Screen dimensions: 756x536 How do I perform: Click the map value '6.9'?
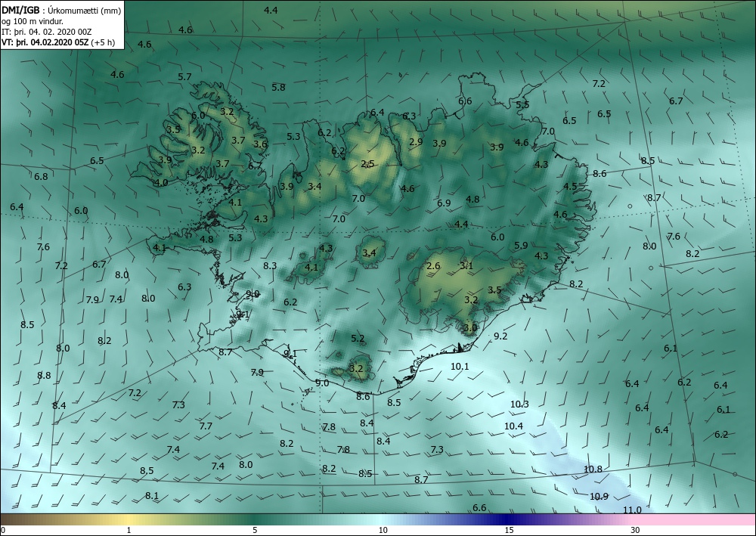(x=444, y=203)
